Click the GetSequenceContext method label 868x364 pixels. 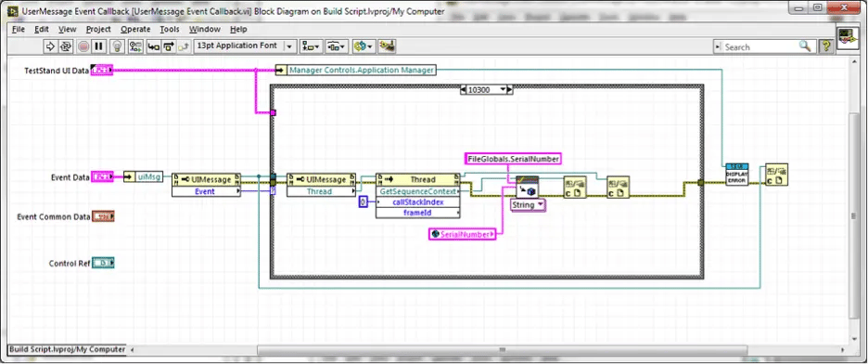(418, 191)
